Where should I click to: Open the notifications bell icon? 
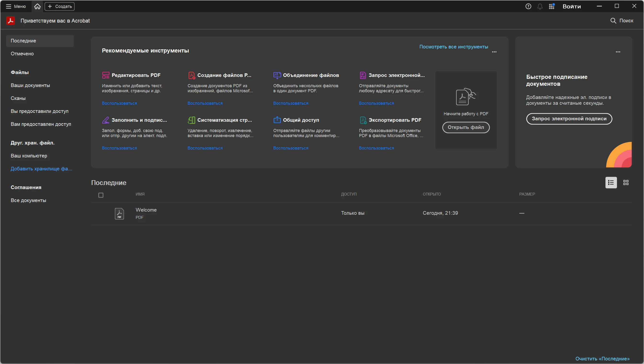point(540,6)
